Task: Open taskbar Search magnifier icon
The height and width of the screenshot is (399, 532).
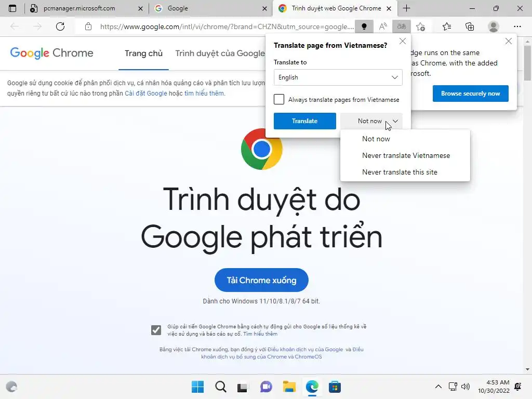Action: click(x=220, y=387)
